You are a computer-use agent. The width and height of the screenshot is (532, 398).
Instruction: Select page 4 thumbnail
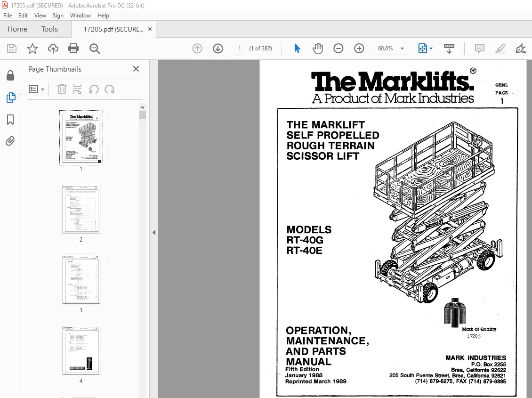pyautogui.click(x=81, y=350)
